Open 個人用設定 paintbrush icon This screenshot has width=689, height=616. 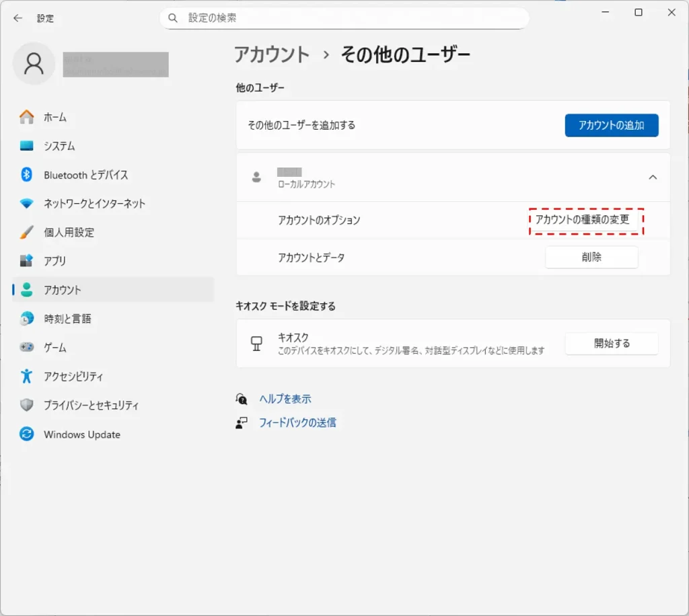click(27, 233)
